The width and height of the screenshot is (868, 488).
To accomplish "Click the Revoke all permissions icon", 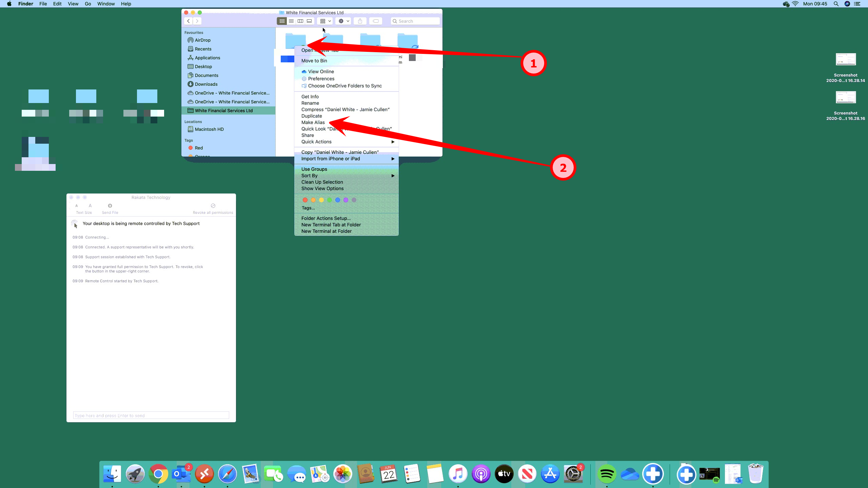I will coord(213,206).
